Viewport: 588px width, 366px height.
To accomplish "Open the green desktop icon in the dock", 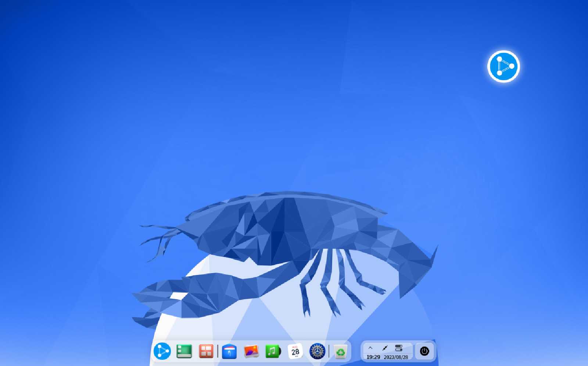I will point(184,351).
